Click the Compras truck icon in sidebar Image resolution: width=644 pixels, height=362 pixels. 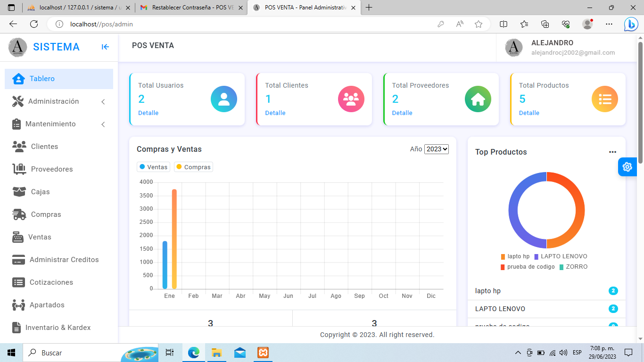(19, 214)
